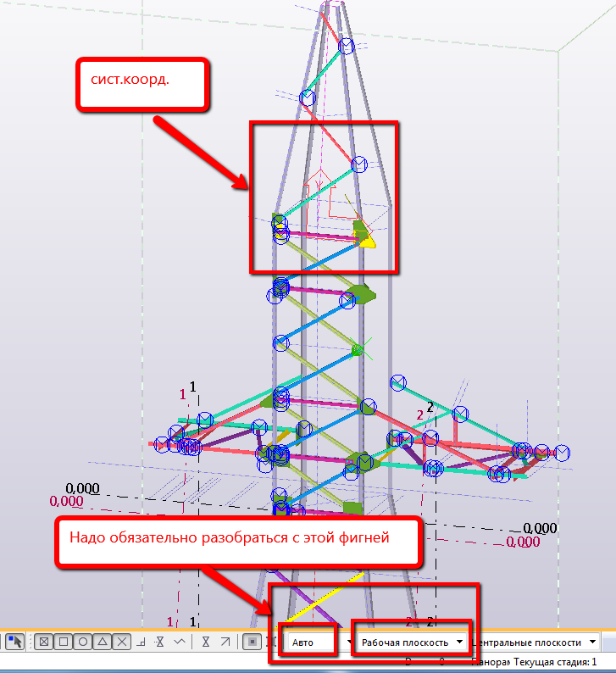616x673 pixels.
Task: Click the Текущая стадия: 1 status text
Action: [555, 662]
